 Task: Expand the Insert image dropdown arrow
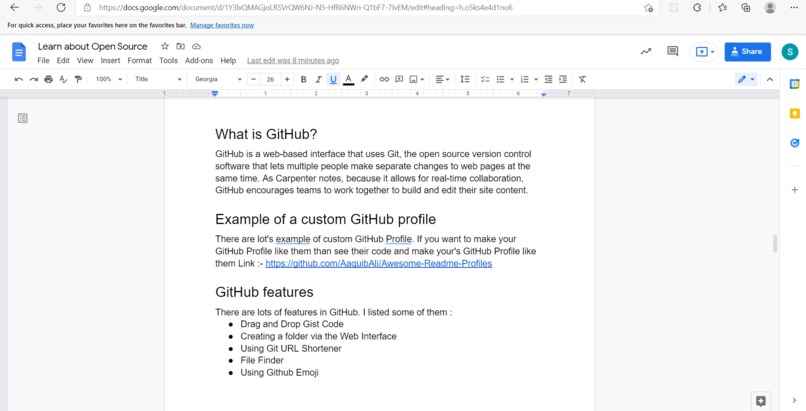(x=423, y=80)
